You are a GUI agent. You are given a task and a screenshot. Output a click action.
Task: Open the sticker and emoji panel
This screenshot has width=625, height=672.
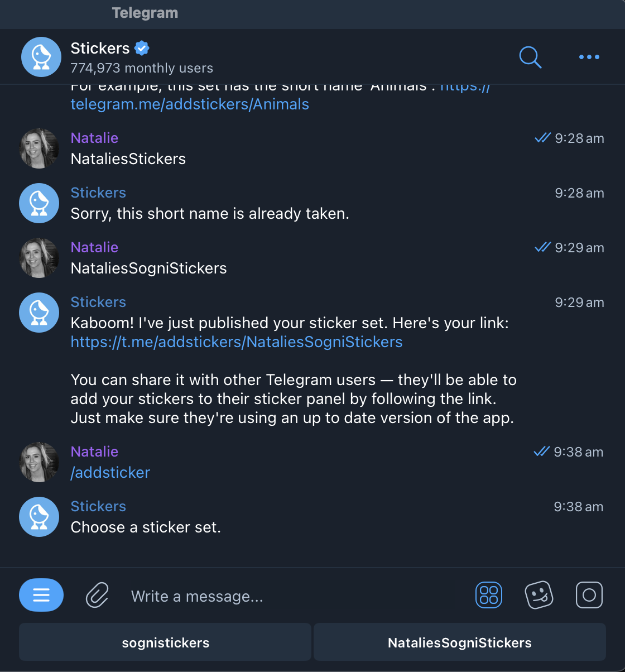point(539,595)
